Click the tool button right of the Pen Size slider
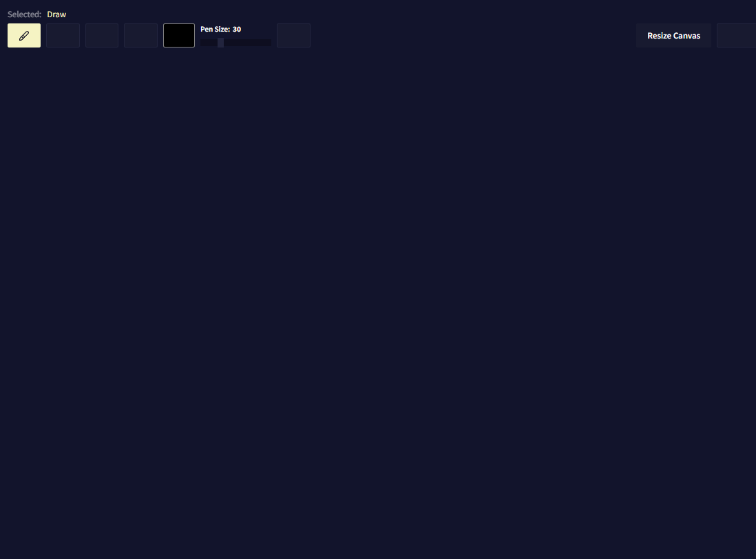This screenshot has width=756, height=559. 293,35
